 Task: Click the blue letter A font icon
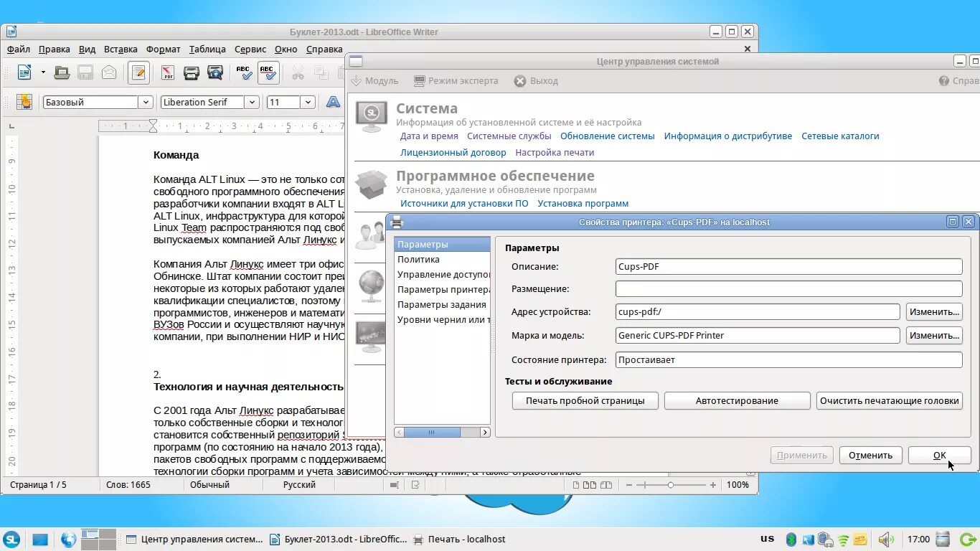[x=333, y=102]
